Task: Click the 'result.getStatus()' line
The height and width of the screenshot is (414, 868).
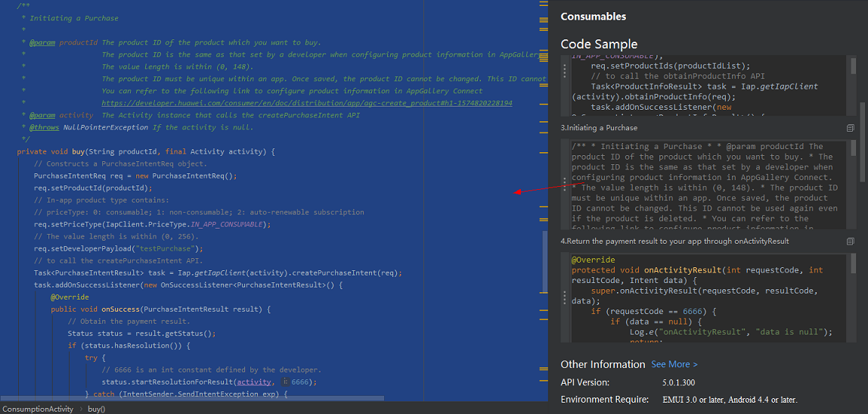Action: coord(141,334)
